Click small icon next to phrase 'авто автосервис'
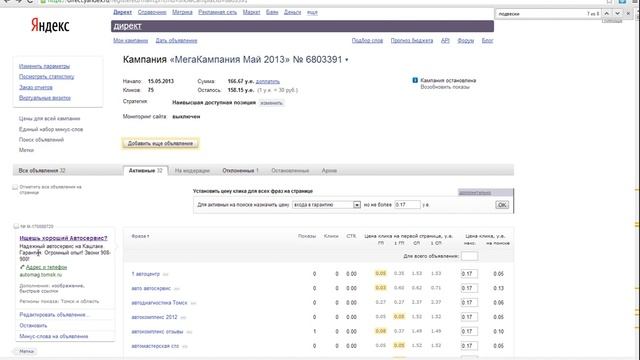 tap(176, 289)
